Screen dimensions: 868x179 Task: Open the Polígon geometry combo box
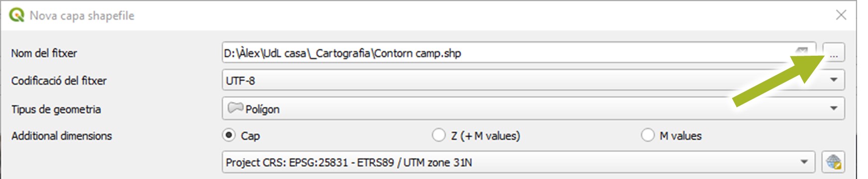point(533,108)
